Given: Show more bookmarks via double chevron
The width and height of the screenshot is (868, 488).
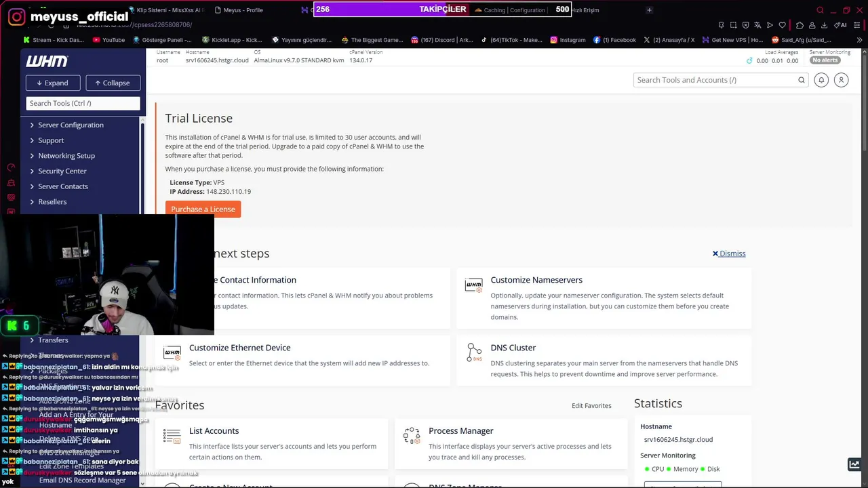Looking at the screenshot, I should (860, 40).
